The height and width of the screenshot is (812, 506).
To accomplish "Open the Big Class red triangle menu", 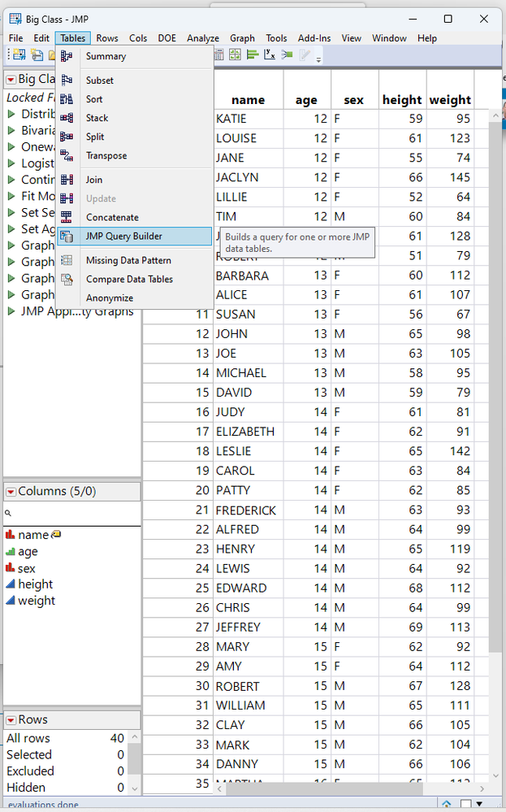I will click(11, 80).
